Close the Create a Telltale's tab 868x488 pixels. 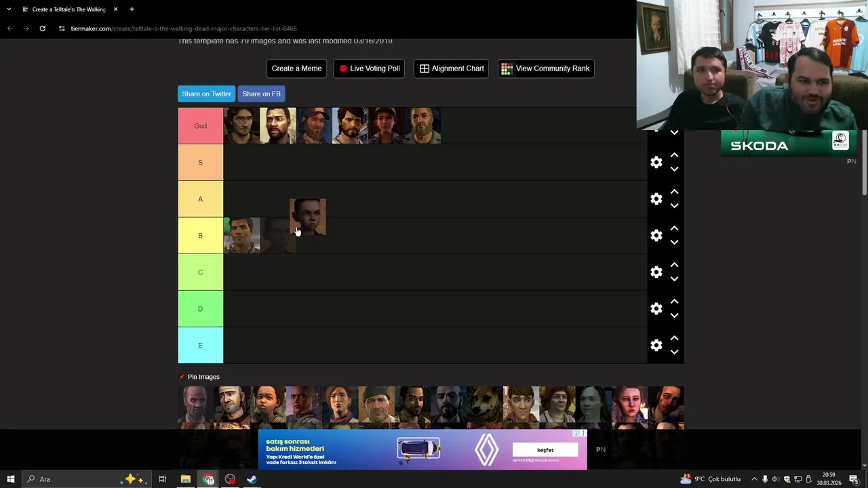pos(115,9)
